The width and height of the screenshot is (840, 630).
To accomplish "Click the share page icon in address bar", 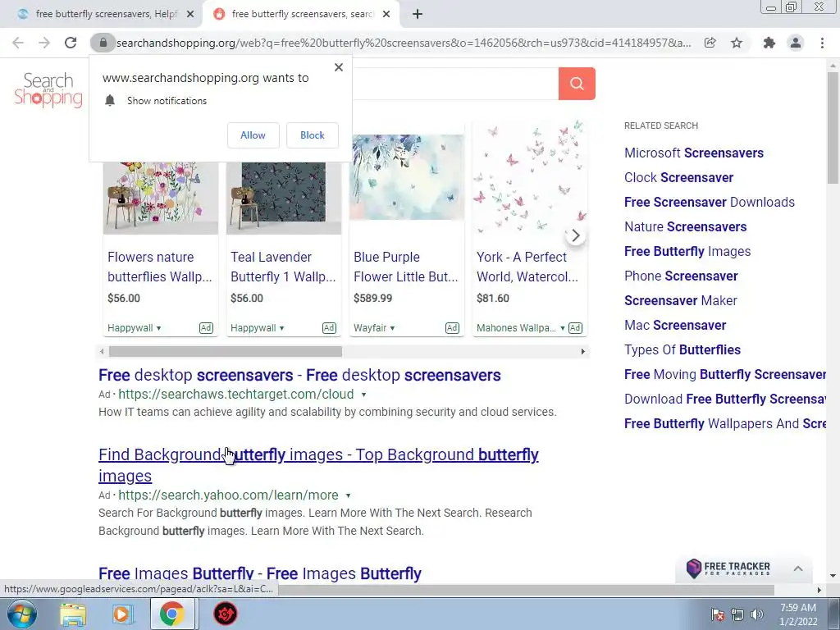I will tap(710, 43).
